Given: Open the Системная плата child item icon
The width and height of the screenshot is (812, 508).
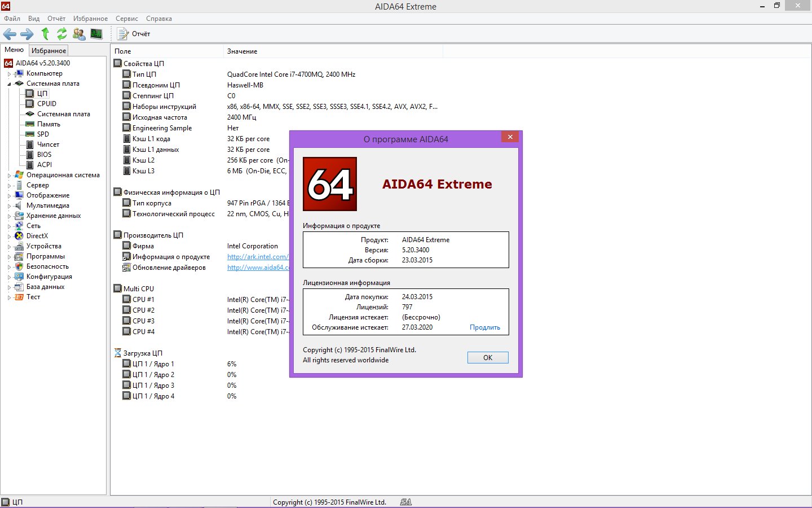Looking at the screenshot, I should coord(30,114).
